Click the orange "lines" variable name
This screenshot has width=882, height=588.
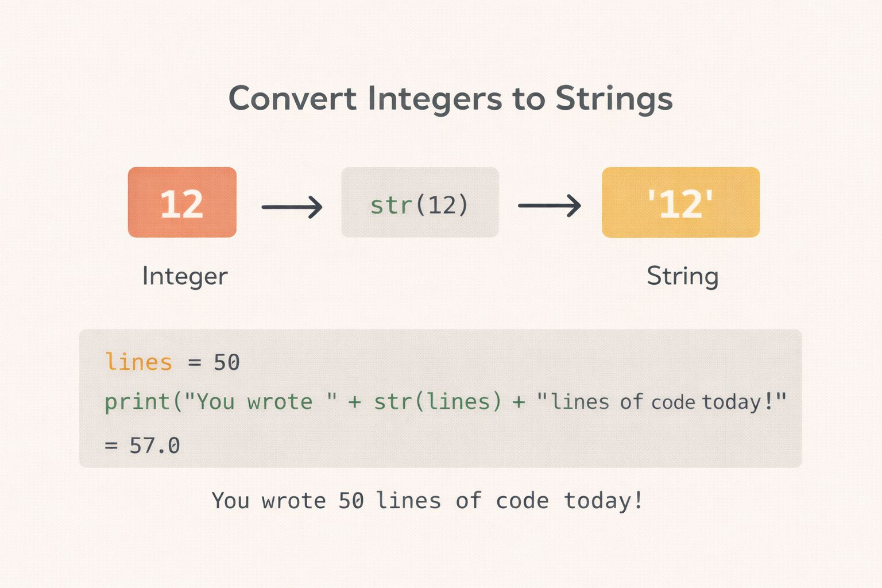[x=139, y=362]
